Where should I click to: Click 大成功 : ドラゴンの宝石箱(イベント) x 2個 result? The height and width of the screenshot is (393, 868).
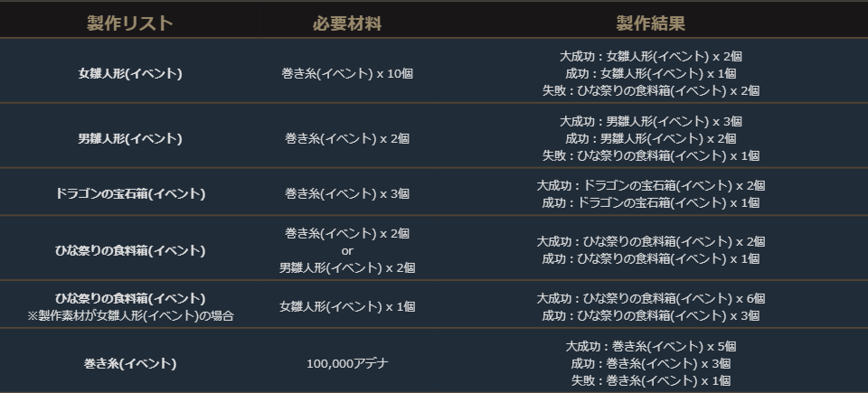click(x=650, y=185)
